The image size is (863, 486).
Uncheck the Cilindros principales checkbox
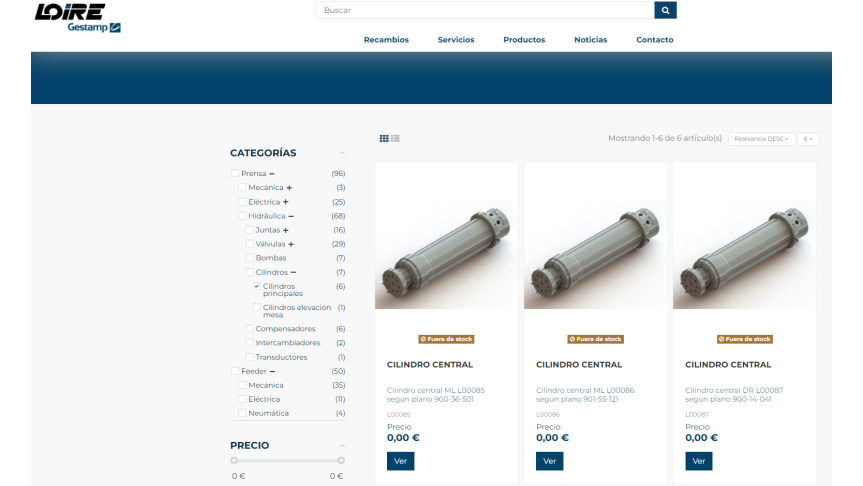pos(257,287)
